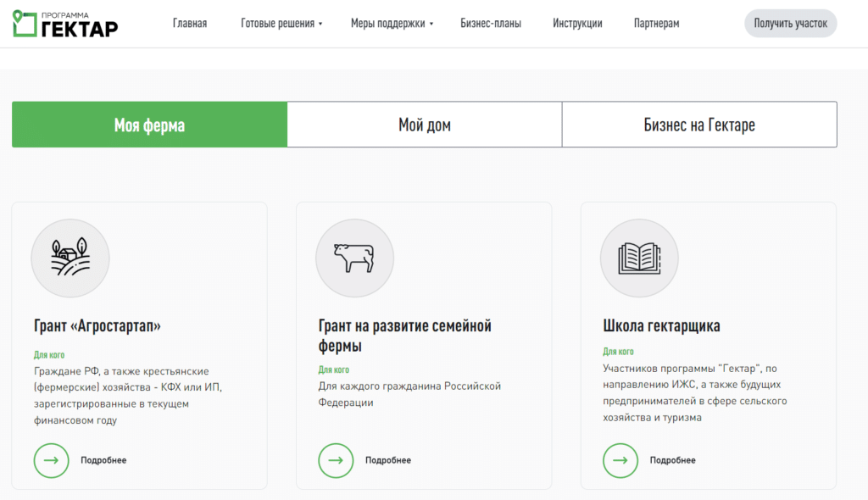
Task: Click Для кого label on family farm card
Action: click(334, 369)
